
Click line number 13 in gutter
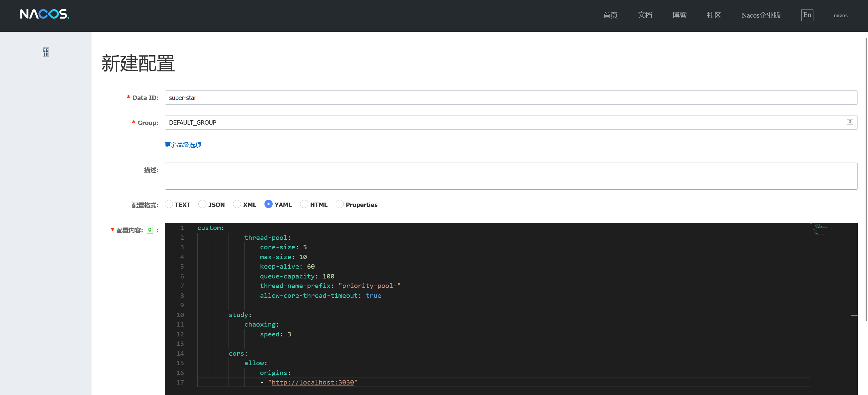tap(180, 344)
